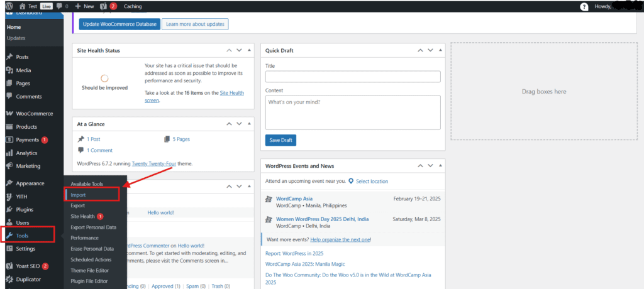
Task: Open Twenty Twenty-Four theme link
Action: coord(154,163)
